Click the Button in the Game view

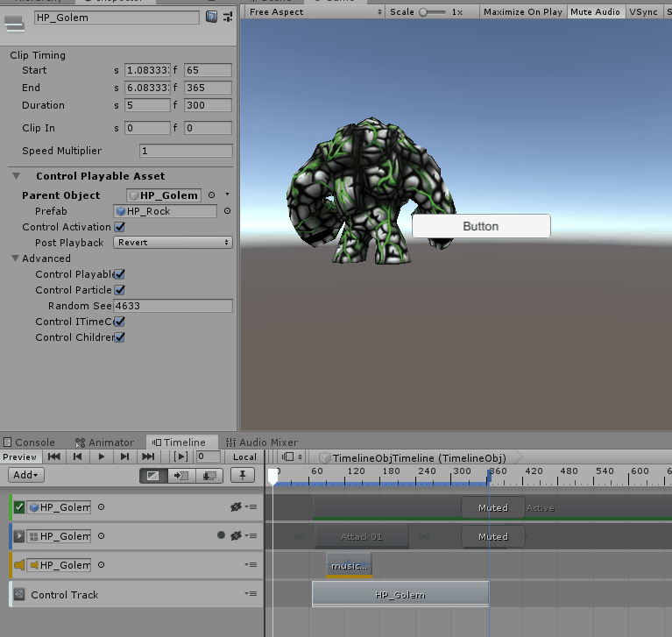pyautogui.click(x=481, y=226)
